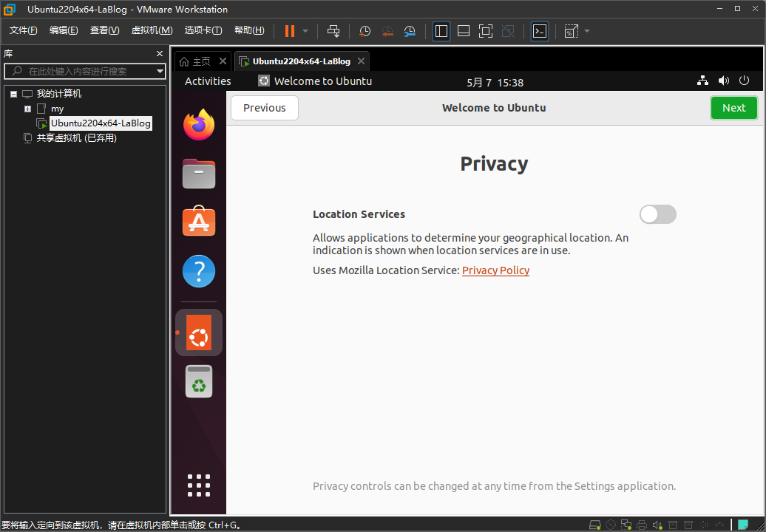Click the network adapter status icon
This screenshot has width=766, height=532.
[x=626, y=525]
